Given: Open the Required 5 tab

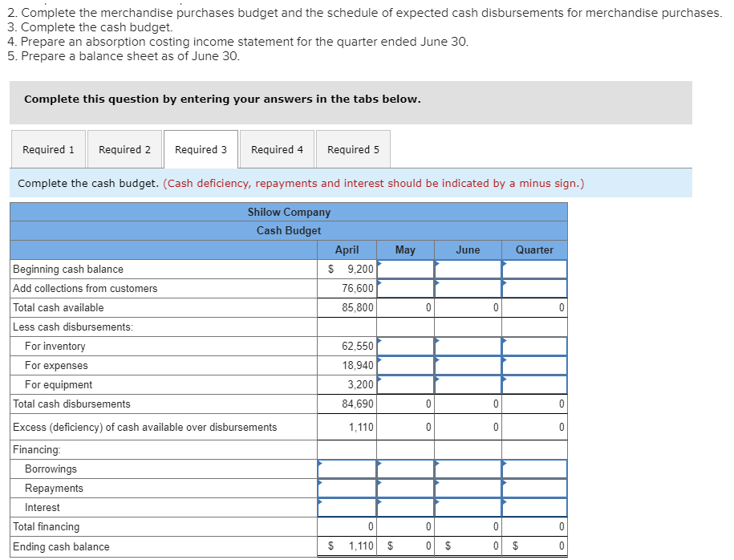Looking at the screenshot, I should coord(353,149).
